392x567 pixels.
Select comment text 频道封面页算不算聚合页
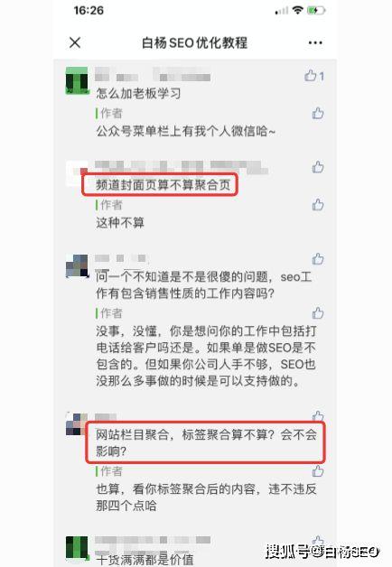click(x=163, y=185)
